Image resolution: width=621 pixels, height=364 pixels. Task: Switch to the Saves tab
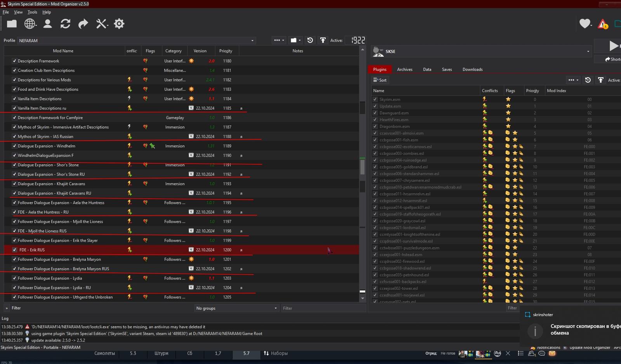pyautogui.click(x=447, y=69)
